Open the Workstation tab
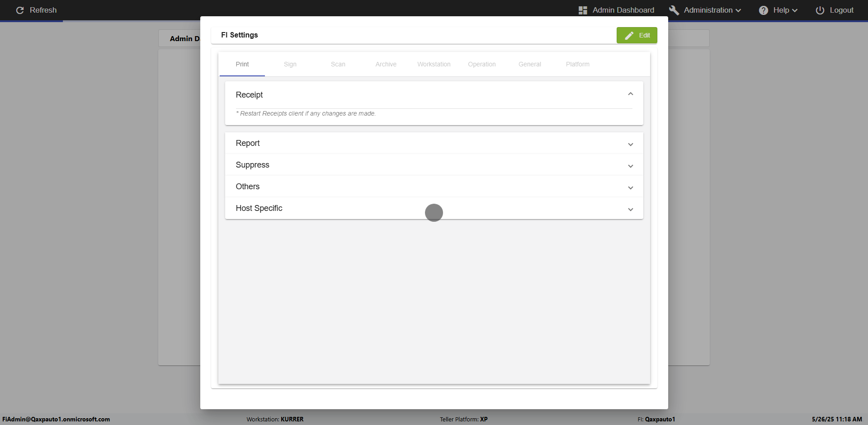This screenshot has width=868, height=425. [x=434, y=64]
